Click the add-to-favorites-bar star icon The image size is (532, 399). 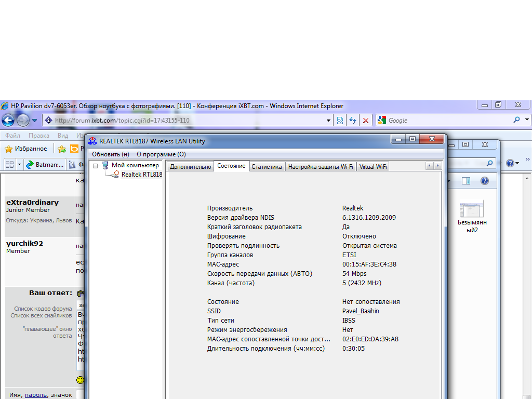pos(62,149)
